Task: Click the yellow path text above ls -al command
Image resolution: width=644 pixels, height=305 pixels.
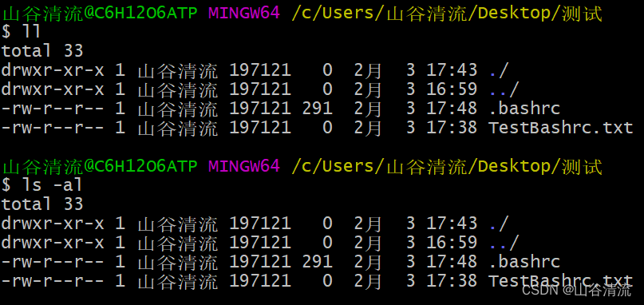Action: [447, 167]
